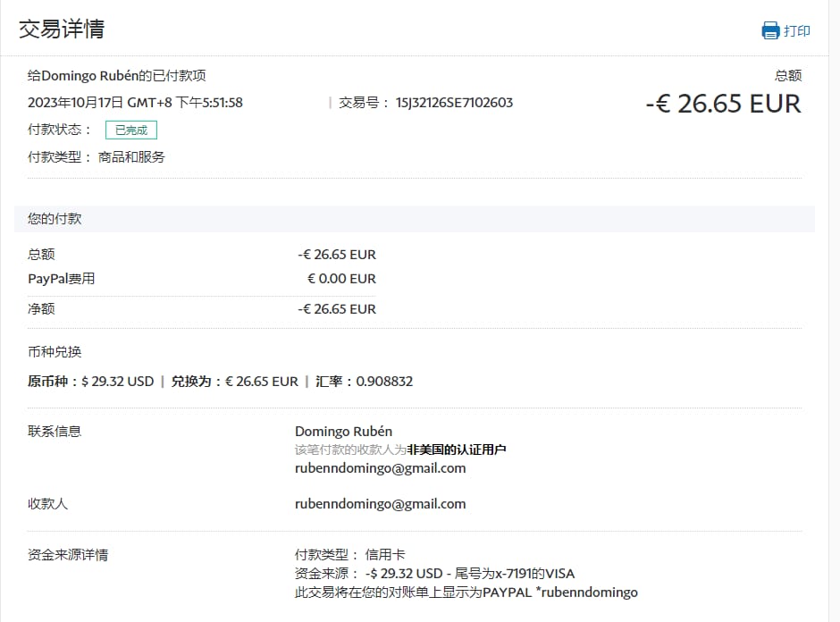Click contact email rubenndomingo@gmail.com under Domingo Rubén
The width and height of the screenshot is (840, 622).
click(380, 468)
